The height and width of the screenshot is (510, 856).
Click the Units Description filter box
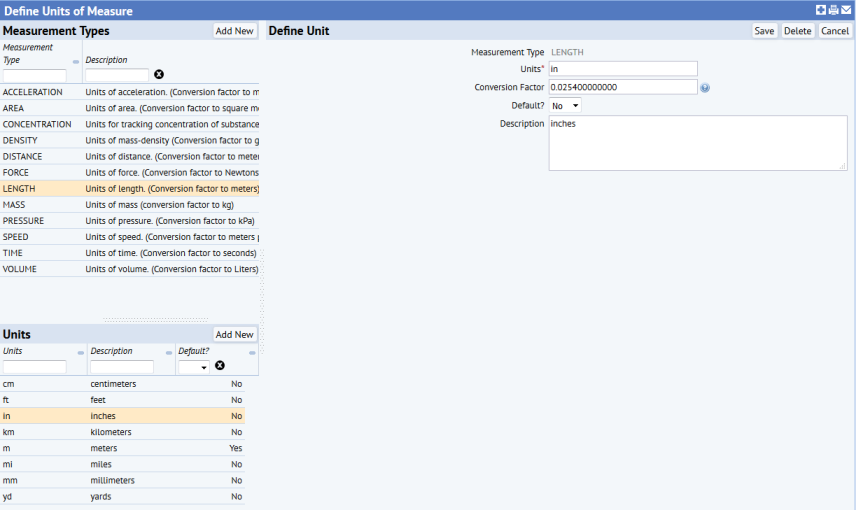(122, 367)
